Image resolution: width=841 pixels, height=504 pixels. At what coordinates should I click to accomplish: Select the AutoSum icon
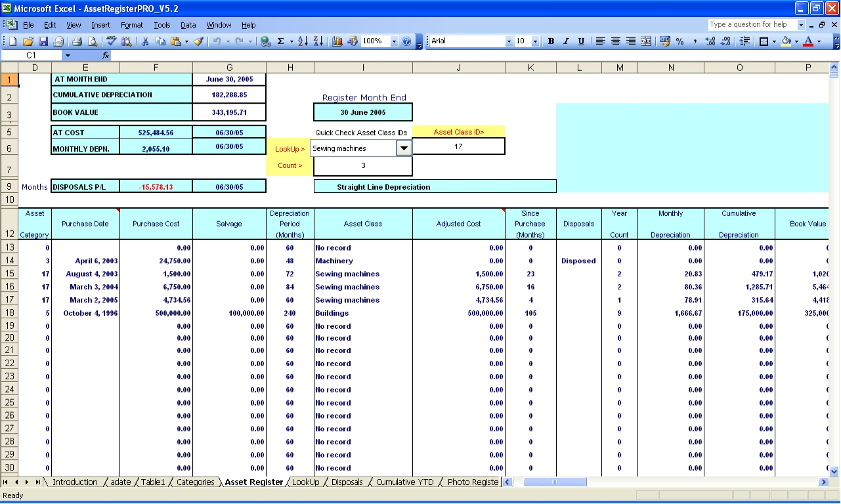pos(281,41)
